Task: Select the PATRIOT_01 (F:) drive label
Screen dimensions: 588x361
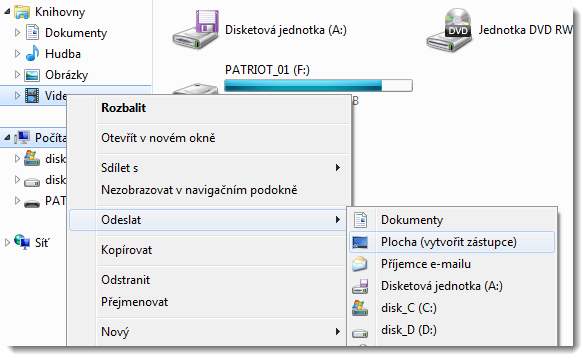Action: 267,70
